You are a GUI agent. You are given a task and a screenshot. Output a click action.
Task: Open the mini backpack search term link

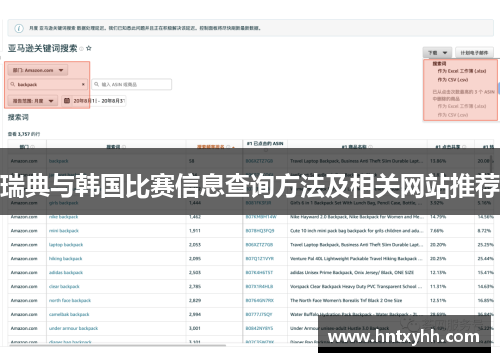point(64,231)
